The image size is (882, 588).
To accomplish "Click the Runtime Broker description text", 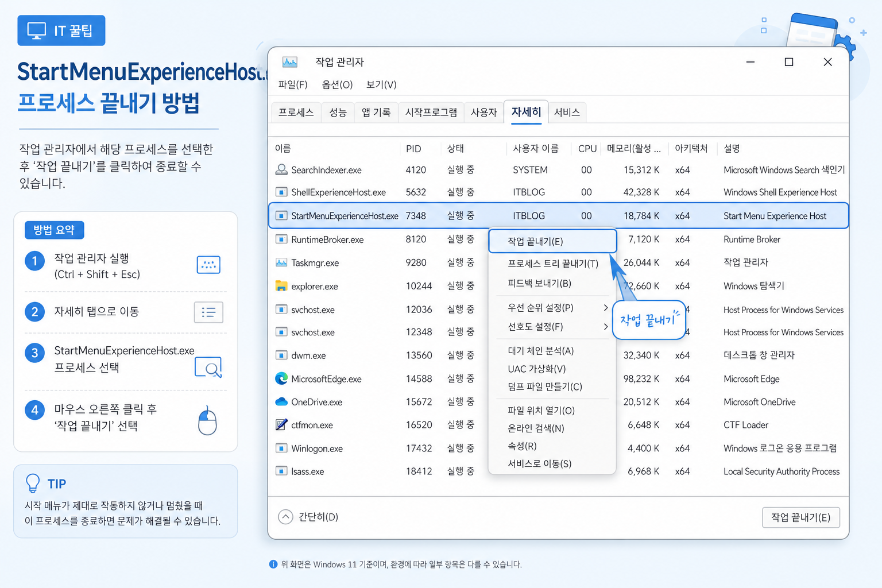I will click(752, 239).
